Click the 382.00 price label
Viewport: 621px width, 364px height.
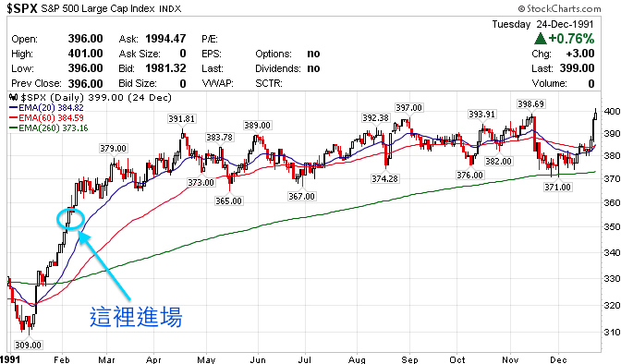point(499,161)
